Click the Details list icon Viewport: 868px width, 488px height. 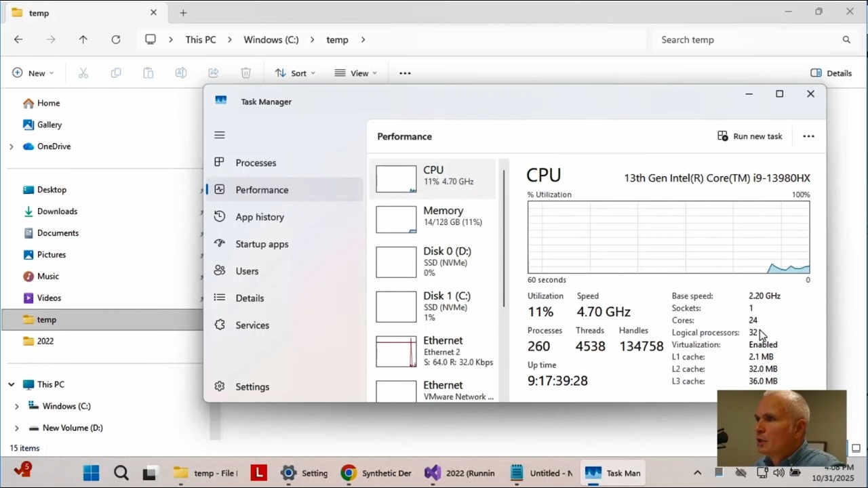219,298
